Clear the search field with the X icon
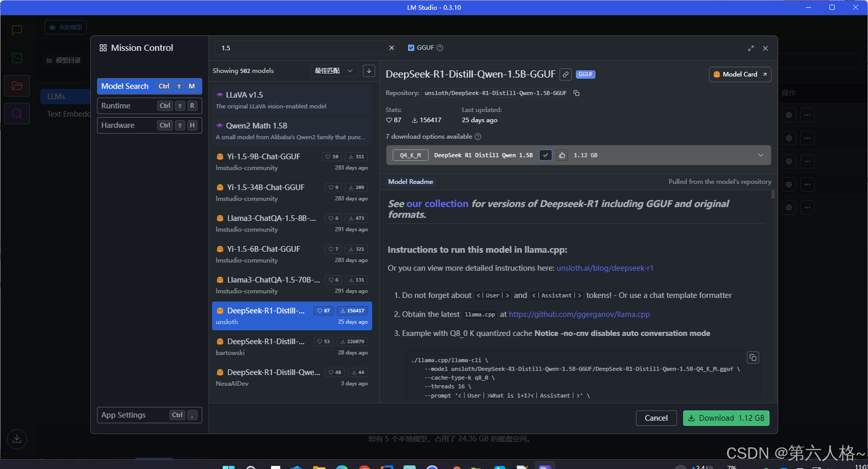Screen dimensions: 868x469 click(x=392, y=48)
